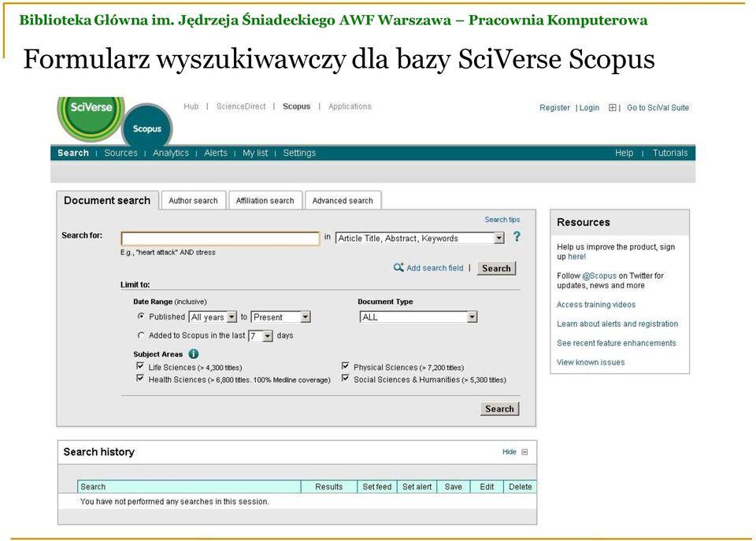Screen dimensions: 756x541
Task: Select Added to Scopus in the last radio
Action: 141,335
